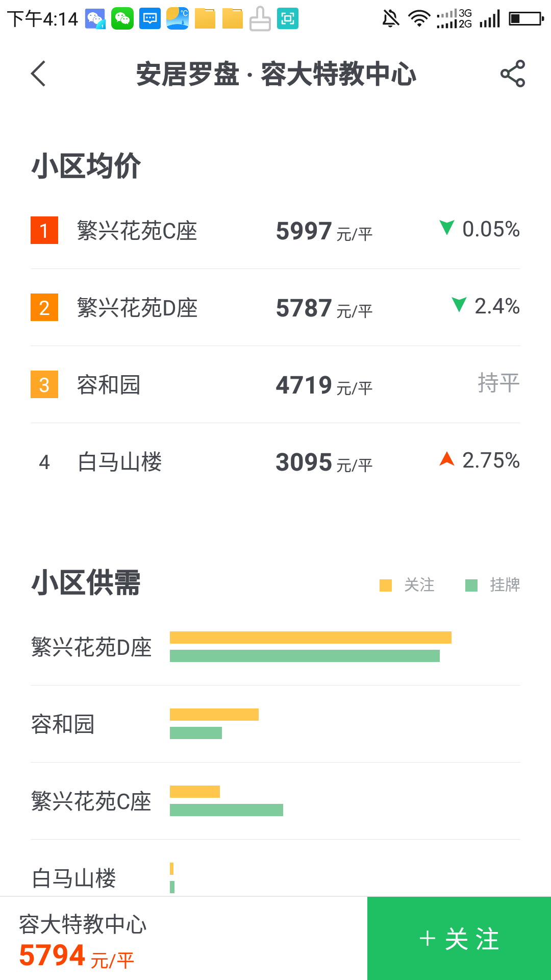Tap yellow 关注 bar for 繁兴花苑D座
551x980 pixels.
tap(310, 638)
